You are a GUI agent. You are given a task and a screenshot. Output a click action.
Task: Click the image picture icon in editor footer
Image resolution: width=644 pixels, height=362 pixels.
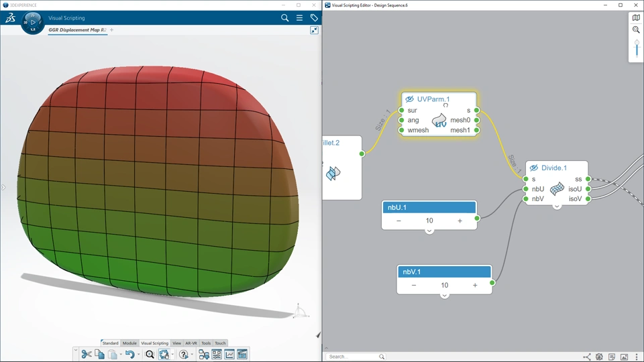(x=624, y=357)
